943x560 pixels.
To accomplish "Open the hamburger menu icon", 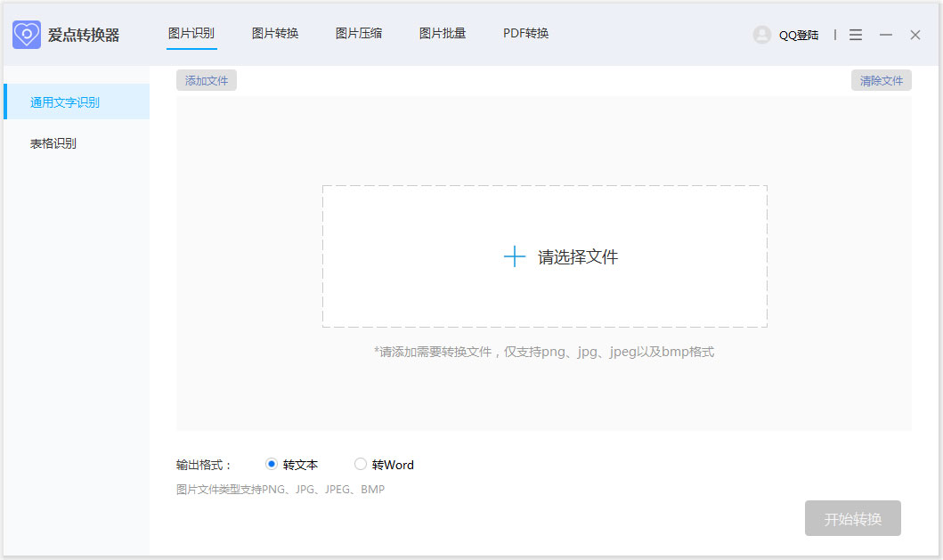I will coord(856,35).
